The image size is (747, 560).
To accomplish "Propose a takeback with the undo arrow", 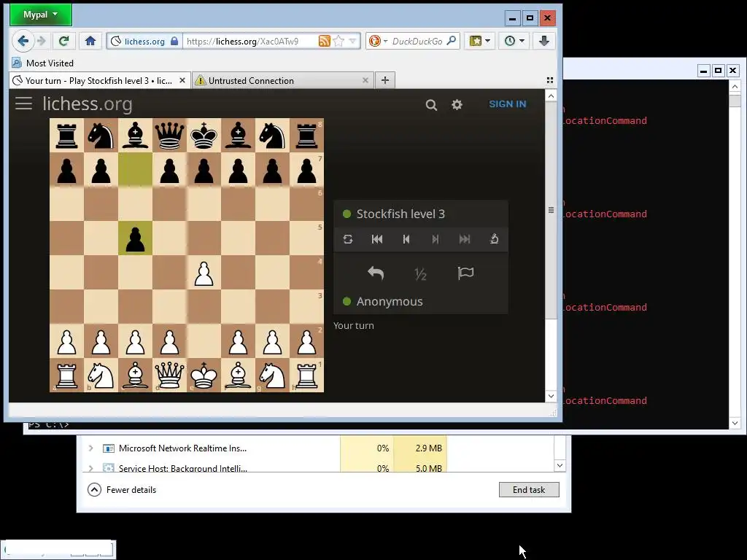I will click(x=376, y=273).
